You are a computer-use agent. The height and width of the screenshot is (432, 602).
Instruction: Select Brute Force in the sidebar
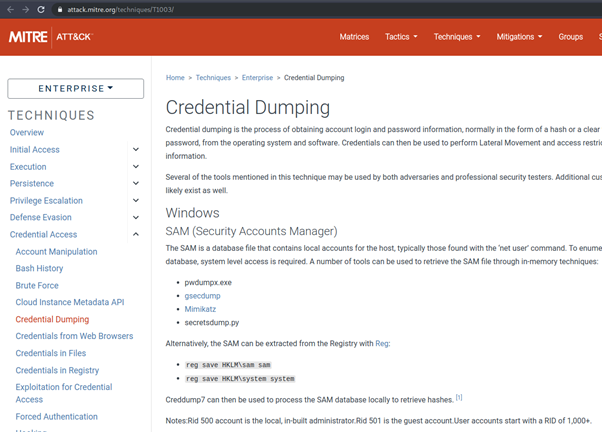tap(37, 285)
